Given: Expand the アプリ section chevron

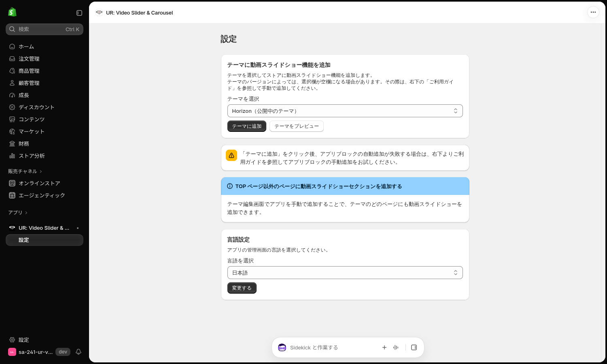Looking at the screenshot, I should point(26,213).
